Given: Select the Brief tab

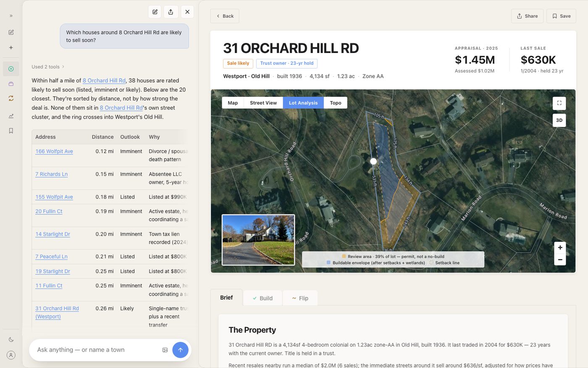Looking at the screenshot, I should pos(226,298).
